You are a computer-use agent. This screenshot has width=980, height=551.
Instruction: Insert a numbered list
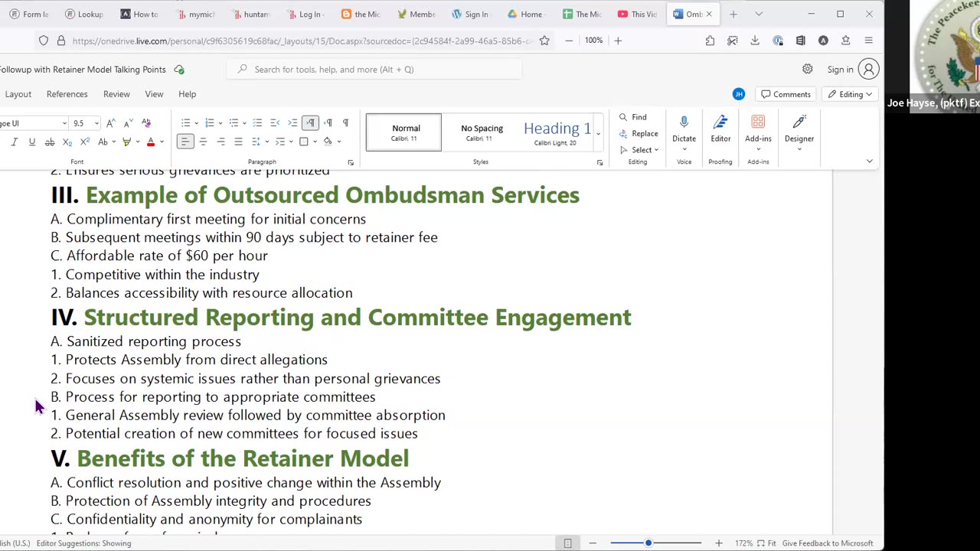coord(210,123)
